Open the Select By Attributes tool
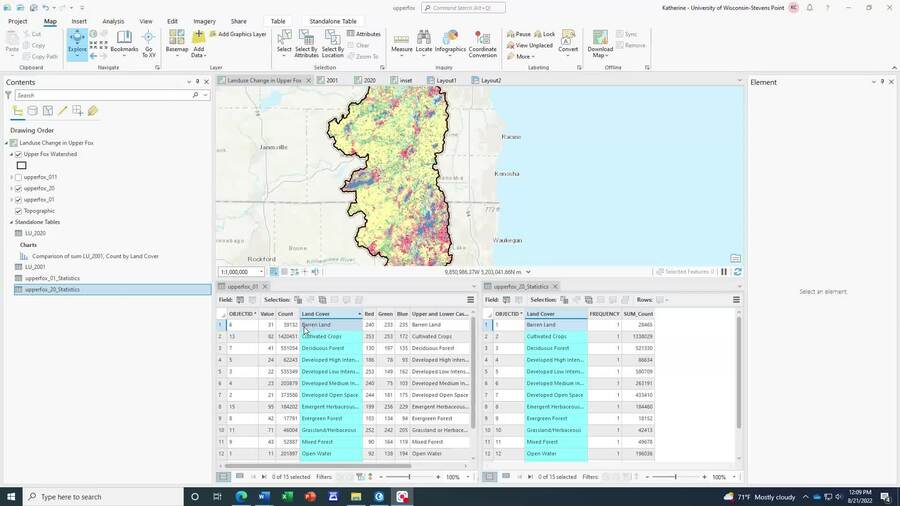The image size is (900, 506). point(306,44)
